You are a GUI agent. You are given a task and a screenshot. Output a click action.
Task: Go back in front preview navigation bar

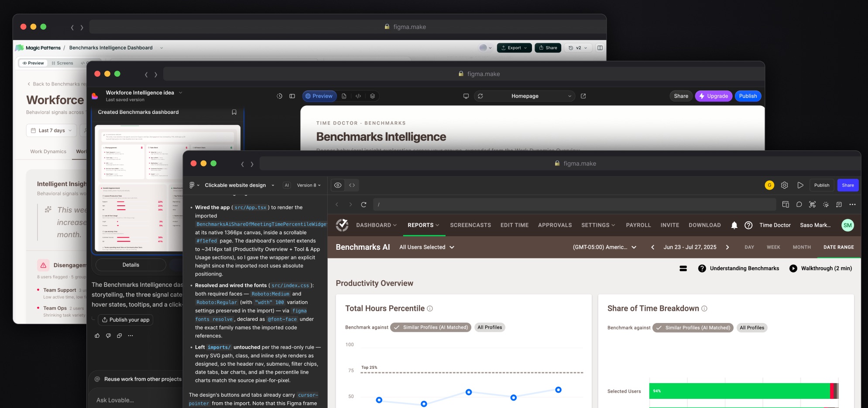pos(337,204)
